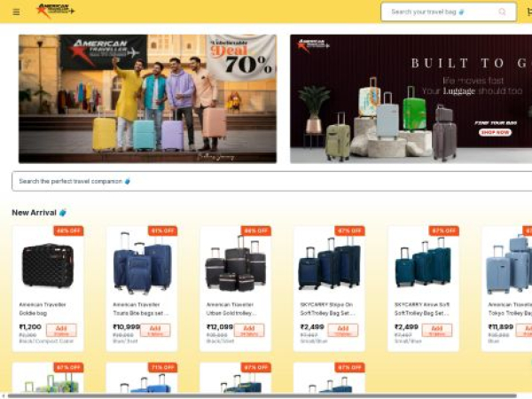Open the green trolley set in second row
This screenshot has width=532, height=399.
(48, 379)
